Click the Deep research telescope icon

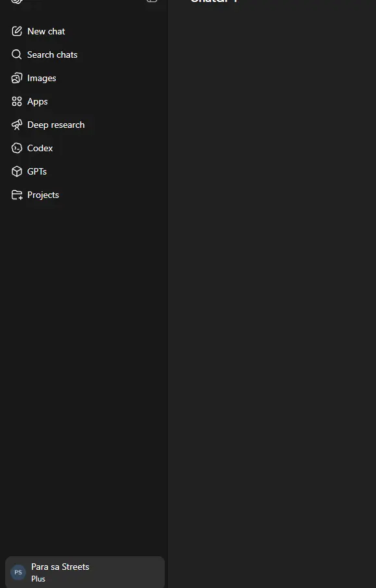coord(17,125)
